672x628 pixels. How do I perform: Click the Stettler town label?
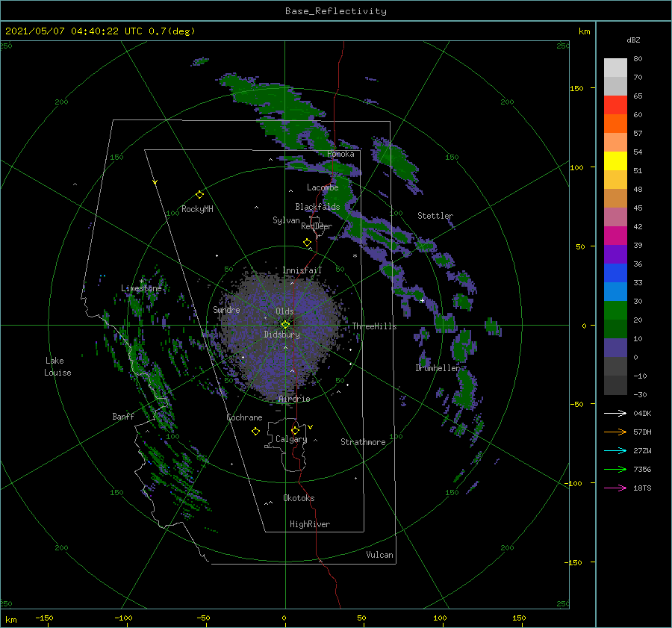pos(435,216)
